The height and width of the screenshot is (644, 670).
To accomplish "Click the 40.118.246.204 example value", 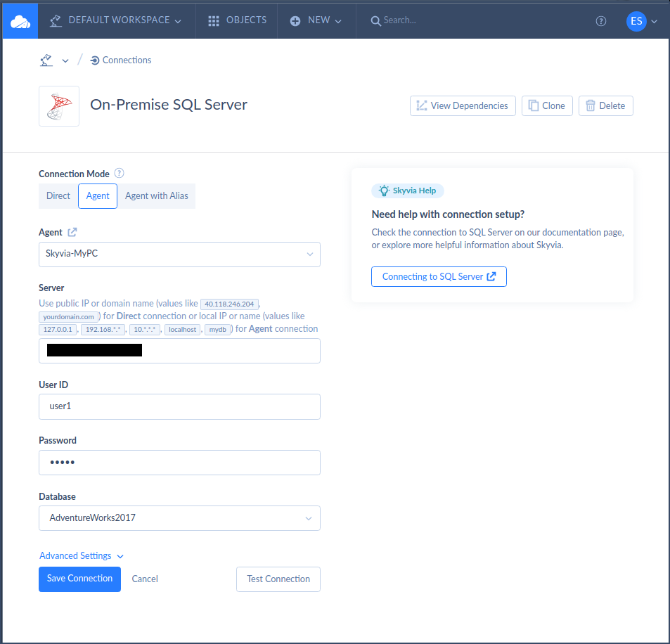I will [229, 304].
